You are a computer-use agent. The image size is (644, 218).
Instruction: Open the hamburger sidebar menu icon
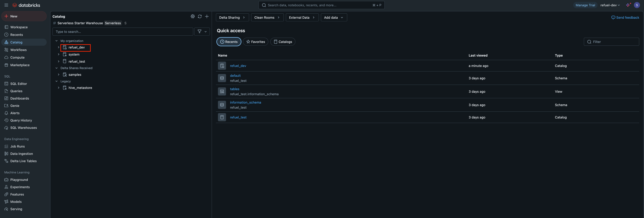(6, 5)
